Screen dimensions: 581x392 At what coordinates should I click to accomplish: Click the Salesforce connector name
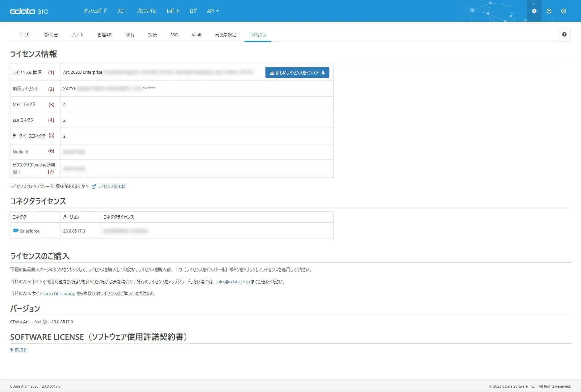30,231
